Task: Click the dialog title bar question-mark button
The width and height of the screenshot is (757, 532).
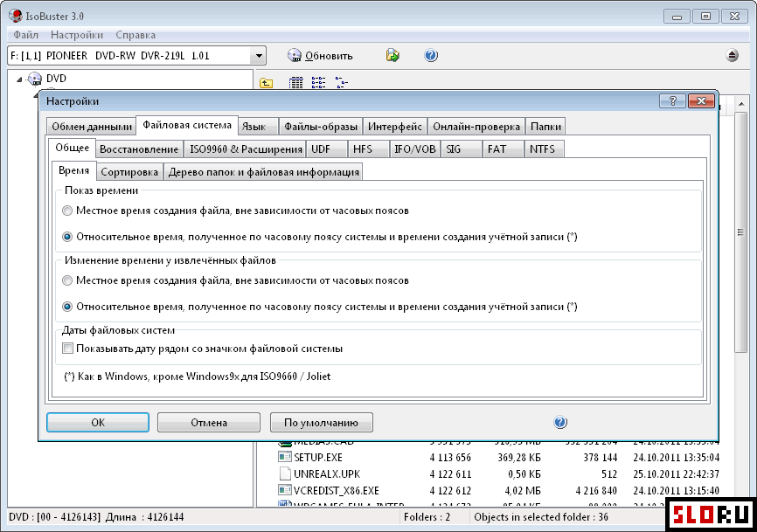Action: [672, 100]
